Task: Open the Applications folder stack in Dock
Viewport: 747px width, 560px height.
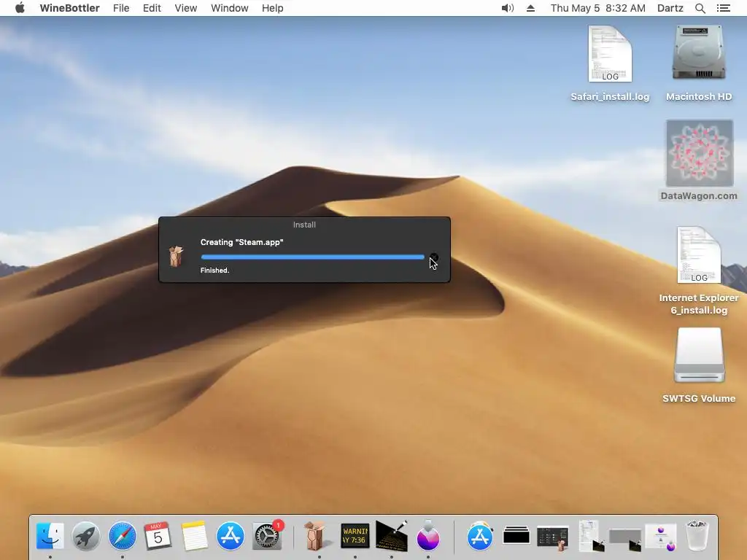Action: [480, 536]
